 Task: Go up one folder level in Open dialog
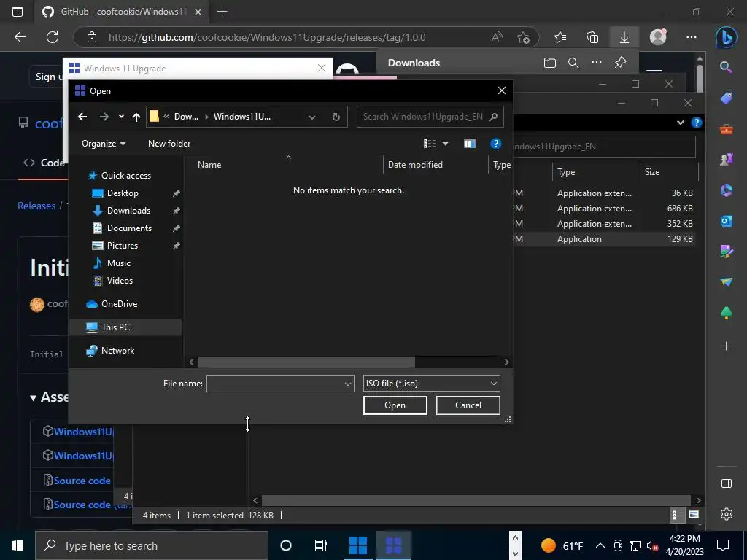pyautogui.click(x=136, y=117)
